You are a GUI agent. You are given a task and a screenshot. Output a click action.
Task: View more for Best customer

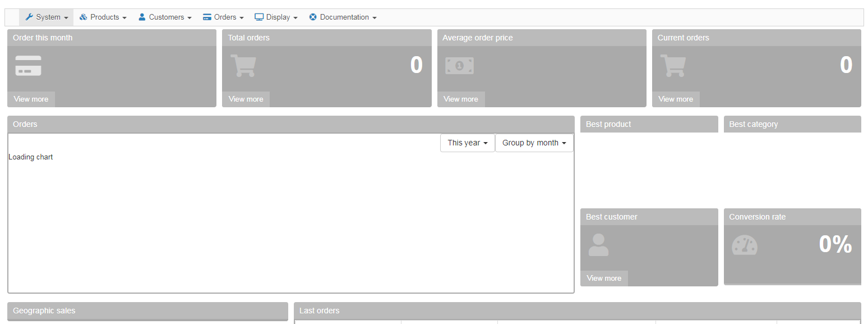click(x=604, y=279)
